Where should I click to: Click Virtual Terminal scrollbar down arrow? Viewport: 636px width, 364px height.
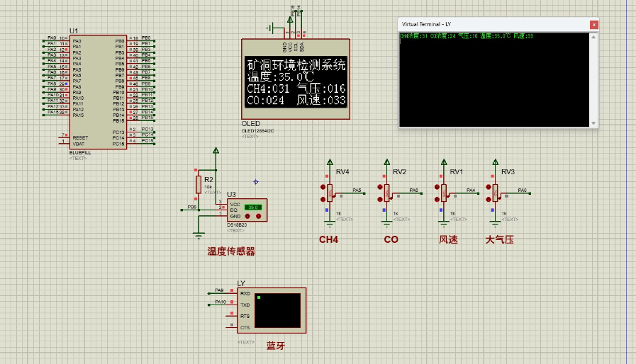tap(593, 123)
